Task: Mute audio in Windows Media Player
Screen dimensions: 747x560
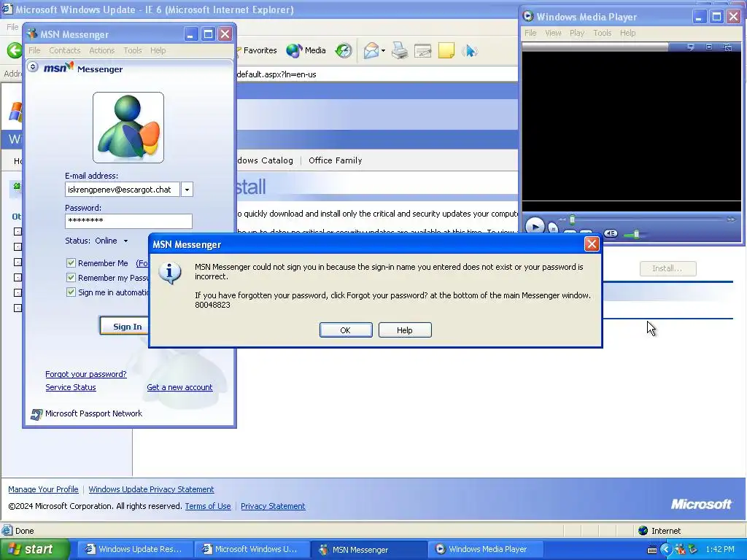Action: 611,233
